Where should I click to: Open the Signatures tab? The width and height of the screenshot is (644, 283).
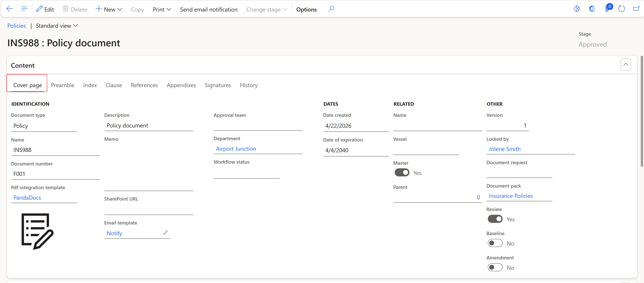coord(217,85)
